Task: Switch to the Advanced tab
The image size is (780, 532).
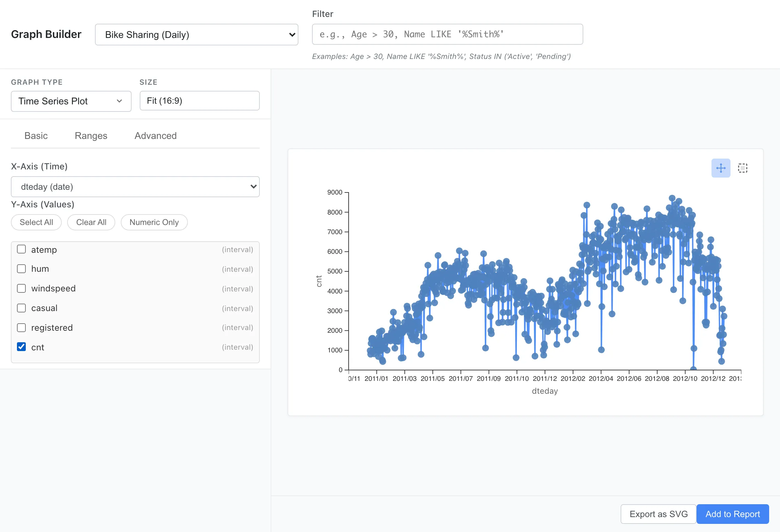Action: point(156,136)
